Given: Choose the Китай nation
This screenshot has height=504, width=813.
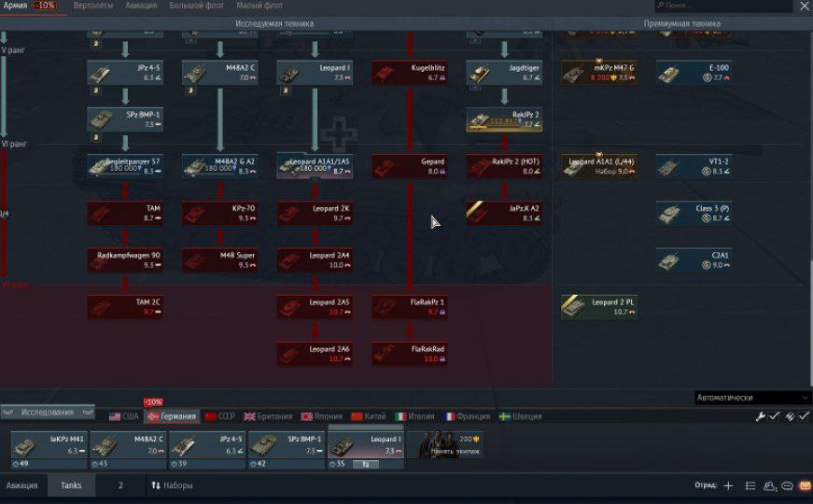Looking at the screenshot, I should point(369,416).
